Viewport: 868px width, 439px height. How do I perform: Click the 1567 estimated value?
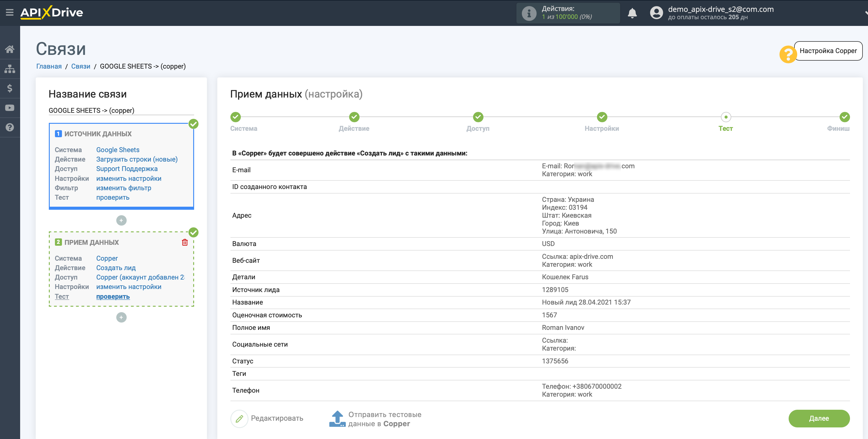549,315
